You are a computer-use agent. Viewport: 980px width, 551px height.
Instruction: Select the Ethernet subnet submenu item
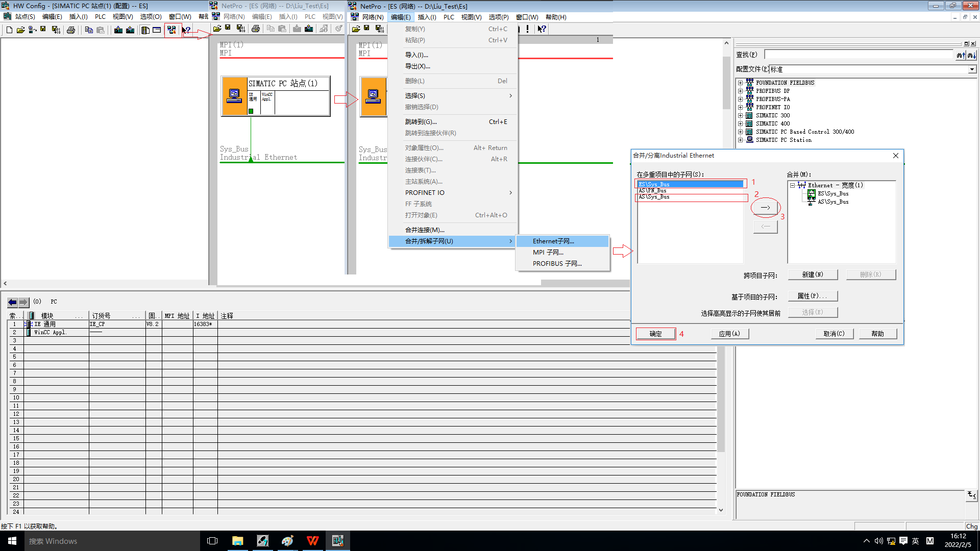553,241
